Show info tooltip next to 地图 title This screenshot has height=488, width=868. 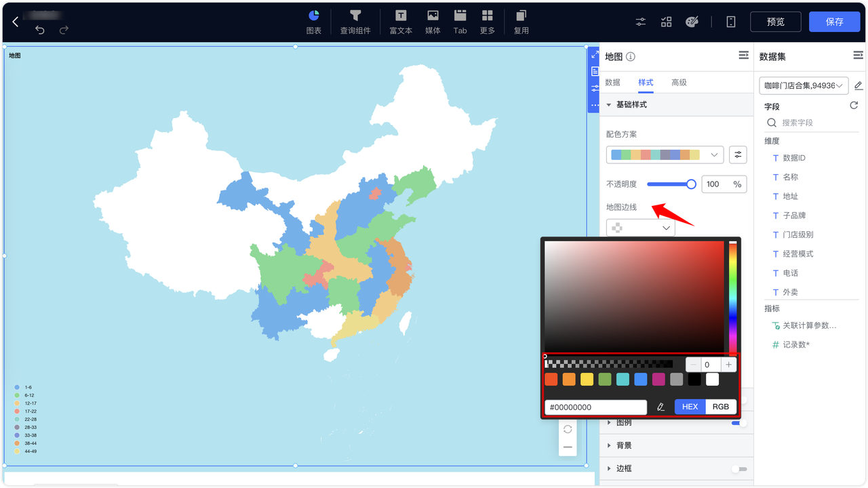[631, 57]
